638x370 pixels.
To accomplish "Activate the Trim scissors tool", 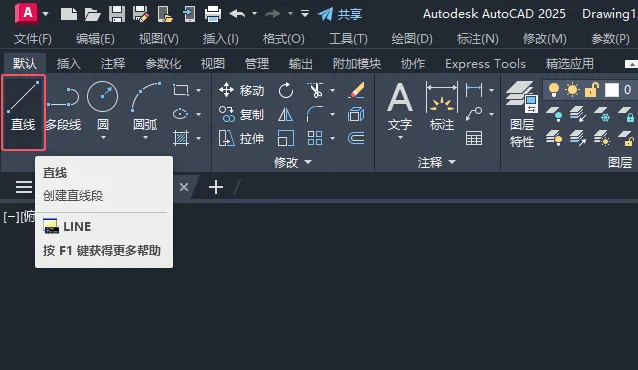I will (315, 90).
